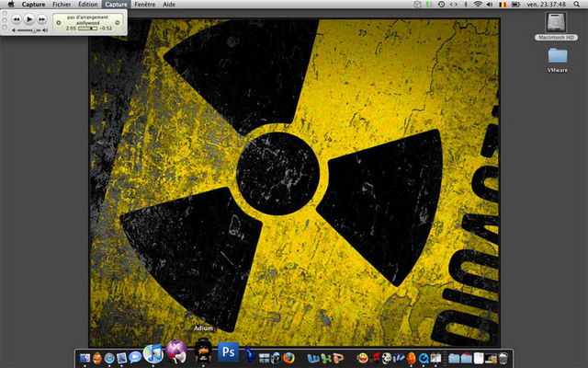This screenshot has width=588, height=368.
Task: Adjust the iTunes mini player volume slider
Action: 29,30
